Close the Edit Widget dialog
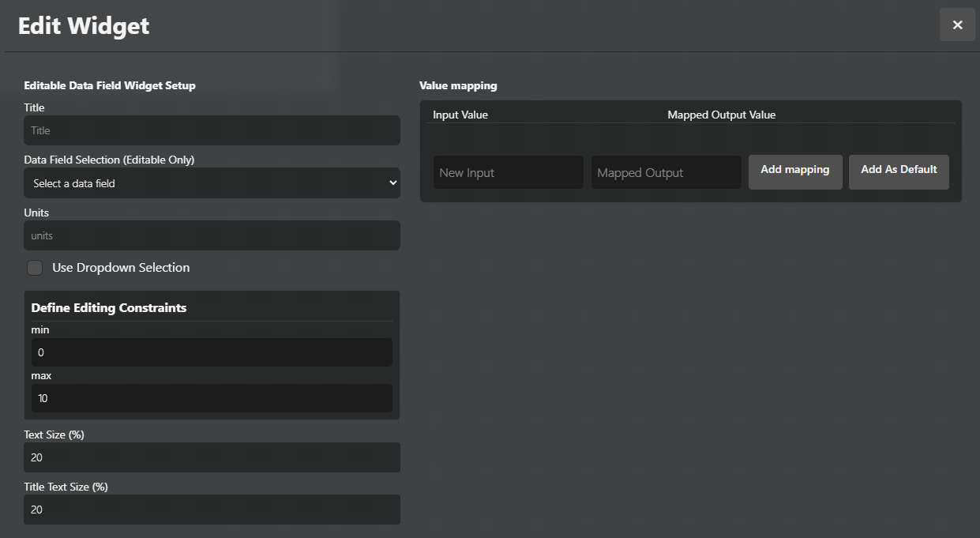The height and width of the screenshot is (538, 980). pyautogui.click(x=957, y=24)
